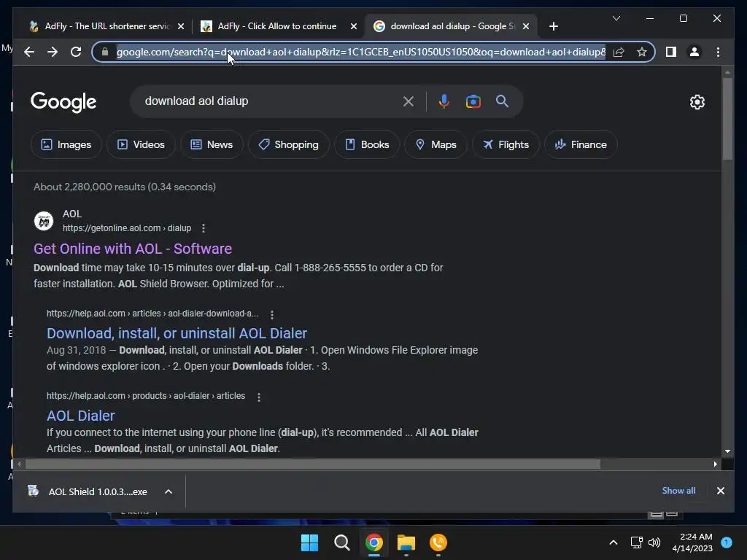The width and height of the screenshot is (747, 560).
Task: Open Chrome three-dot menu
Action: coord(718,52)
